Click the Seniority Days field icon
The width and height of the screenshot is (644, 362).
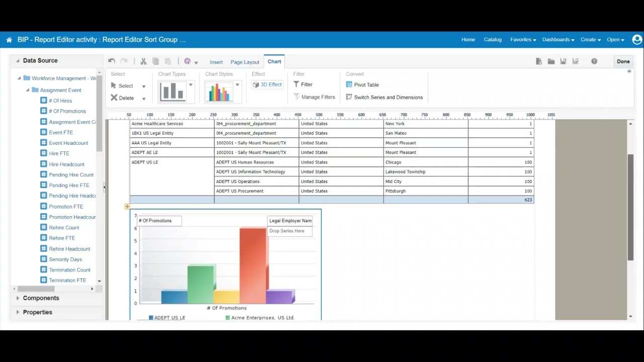point(44,259)
